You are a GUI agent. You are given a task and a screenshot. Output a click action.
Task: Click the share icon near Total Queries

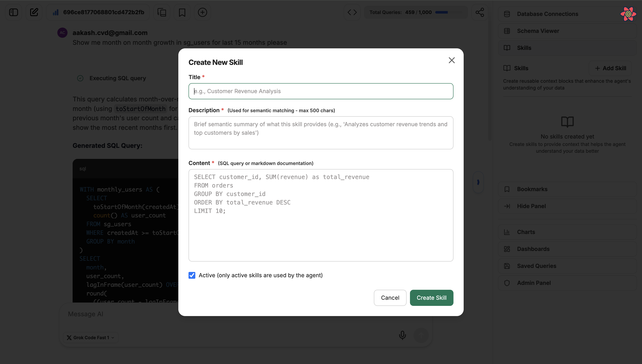click(x=479, y=12)
